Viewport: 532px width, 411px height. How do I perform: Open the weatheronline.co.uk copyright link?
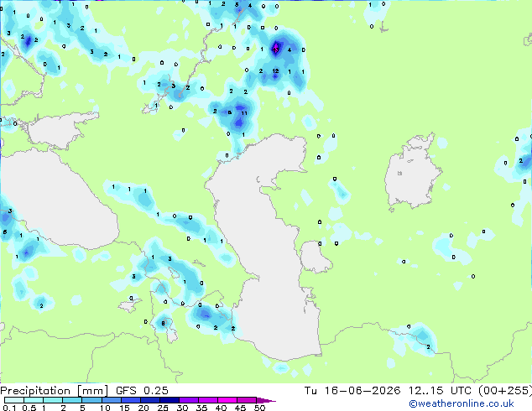point(462,403)
